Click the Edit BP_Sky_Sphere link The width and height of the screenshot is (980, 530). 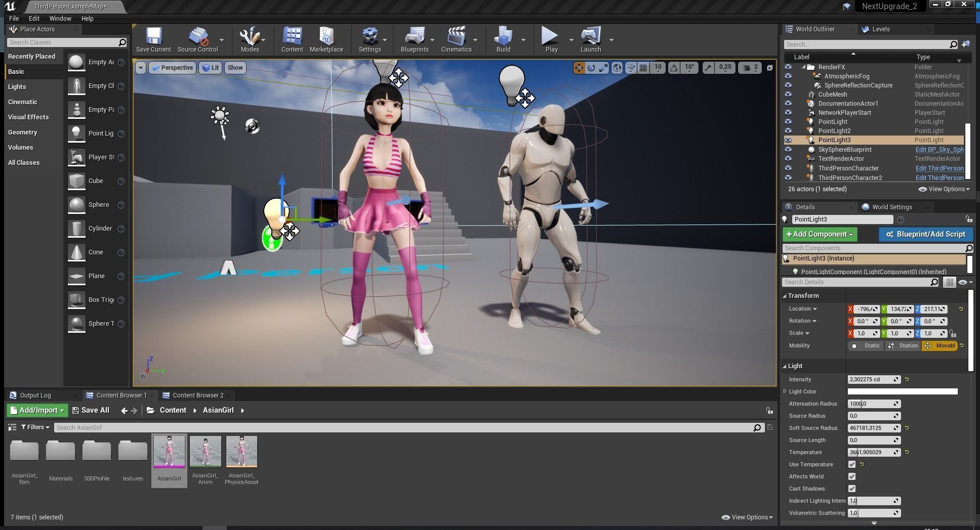(x=940, y=150)
